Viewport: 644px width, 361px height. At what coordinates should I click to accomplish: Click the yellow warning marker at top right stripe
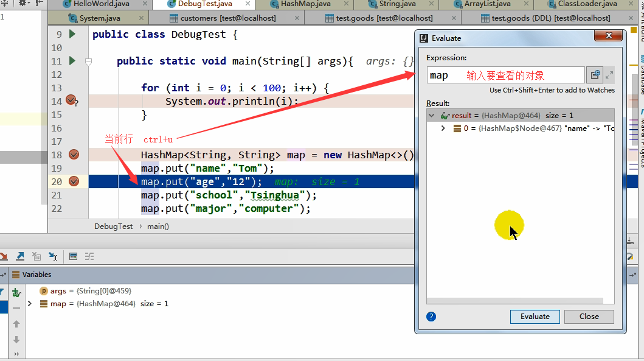[x=633, y=30]
